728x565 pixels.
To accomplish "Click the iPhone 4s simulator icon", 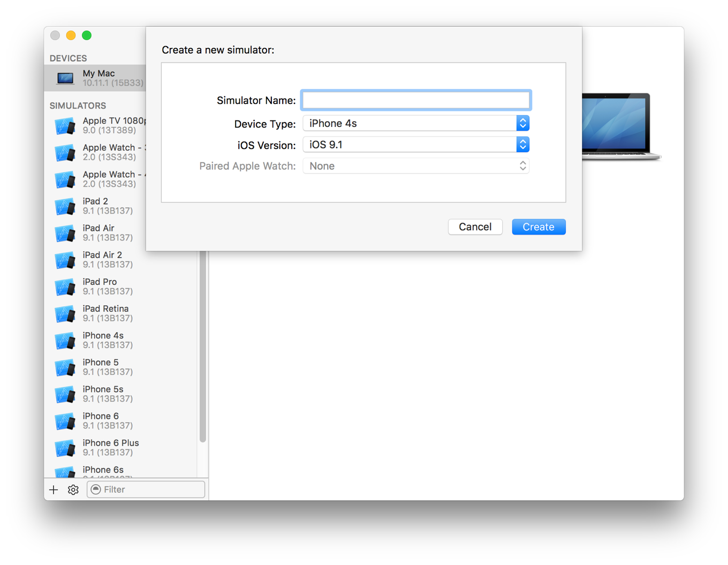I will tap(65, 340).
